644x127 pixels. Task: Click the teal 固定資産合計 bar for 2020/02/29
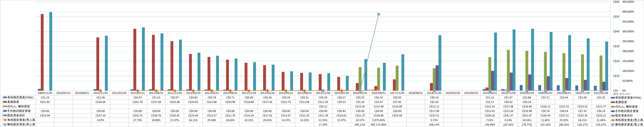point(532,60)
